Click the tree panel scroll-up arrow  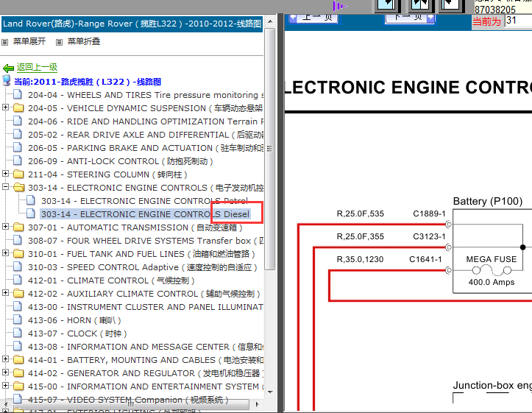[x=270, y=22]
